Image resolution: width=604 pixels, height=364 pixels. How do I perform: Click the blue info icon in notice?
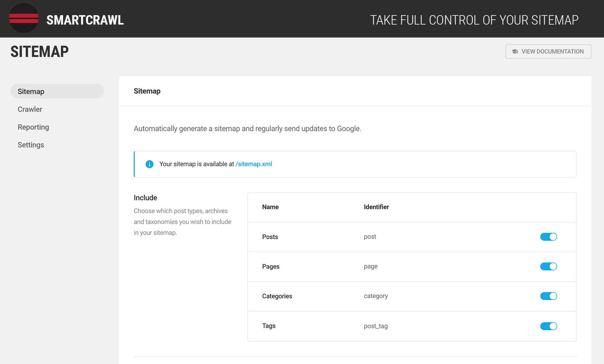coord(149,164)
